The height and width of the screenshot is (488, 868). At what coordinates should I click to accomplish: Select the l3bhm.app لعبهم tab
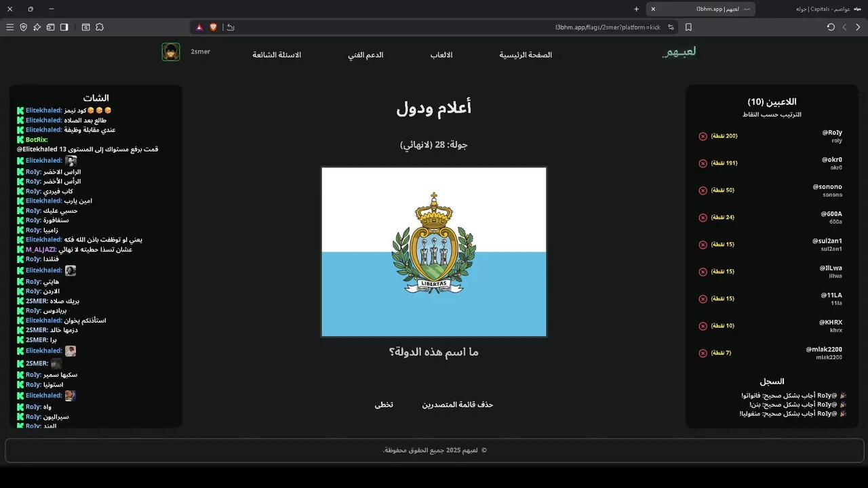pos(701,9)
